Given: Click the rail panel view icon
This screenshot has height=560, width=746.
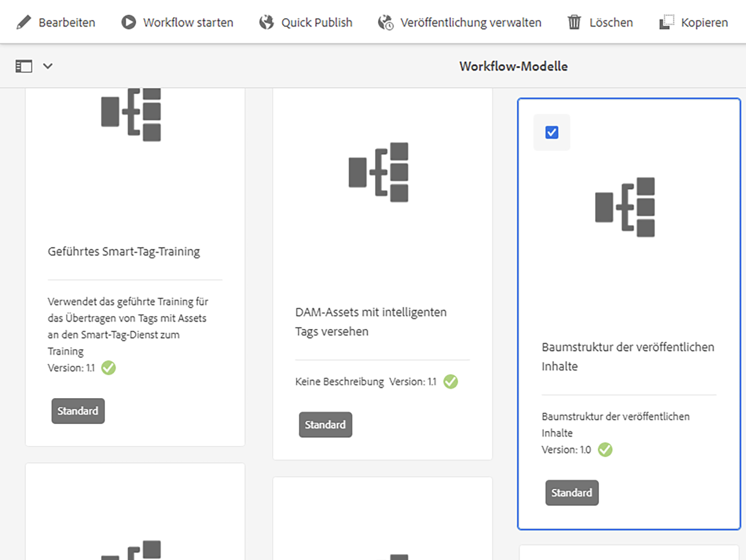Looking at the screenshot, I should (x=24, y=66).
